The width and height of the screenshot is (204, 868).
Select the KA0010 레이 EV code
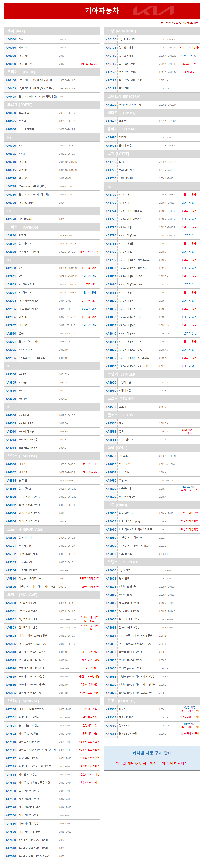pyautogui.click(x=11, y=48)
